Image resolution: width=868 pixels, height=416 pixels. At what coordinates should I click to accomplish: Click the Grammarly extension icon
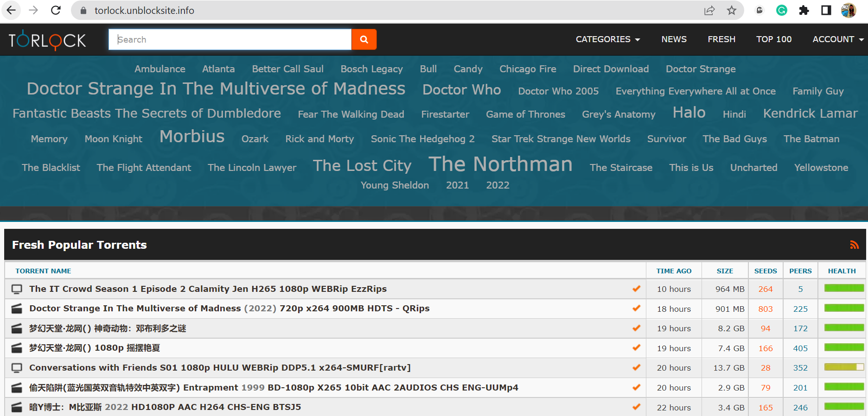tap(782, 10)
